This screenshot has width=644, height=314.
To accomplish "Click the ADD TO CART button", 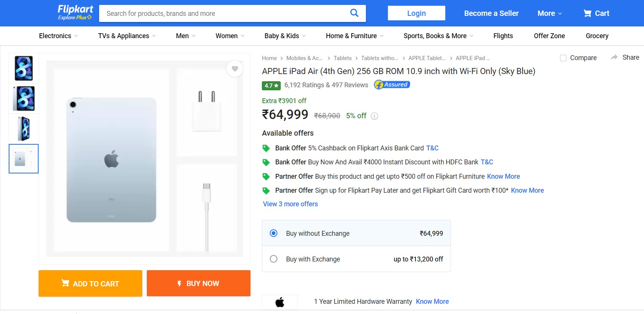I will coord(90,283).
